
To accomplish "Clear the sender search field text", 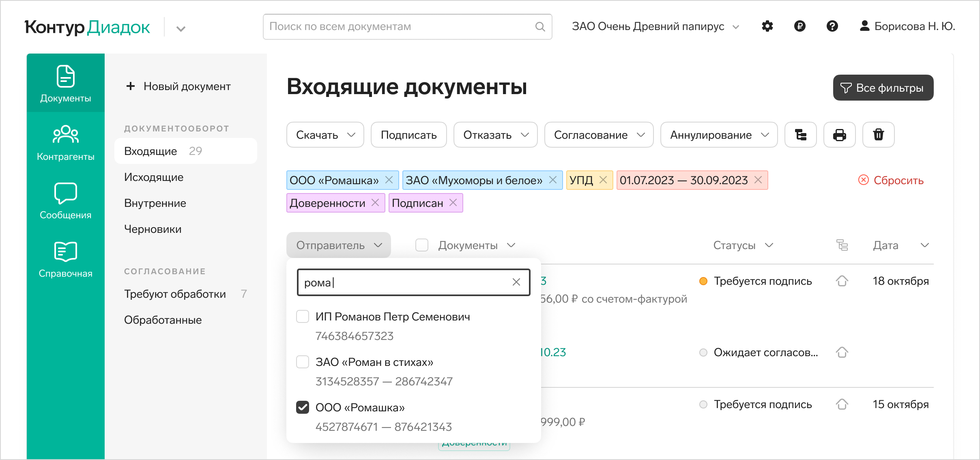I will pos(516,282).
